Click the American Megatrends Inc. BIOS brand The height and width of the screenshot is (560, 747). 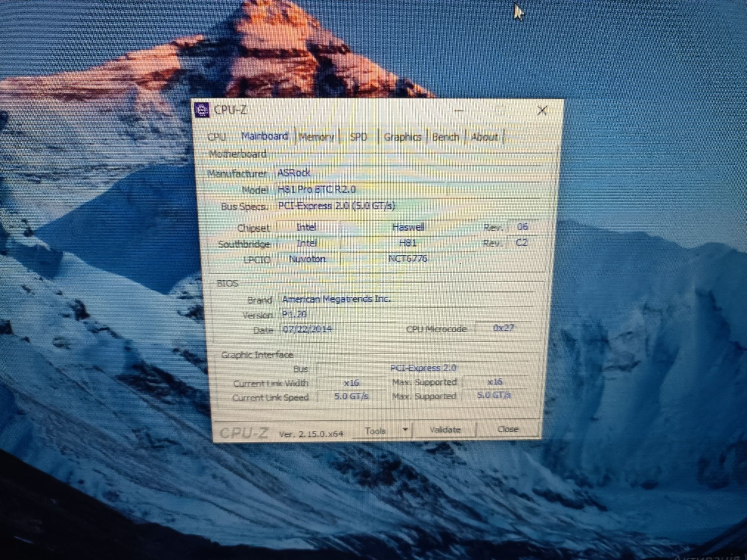pos(406,299)
